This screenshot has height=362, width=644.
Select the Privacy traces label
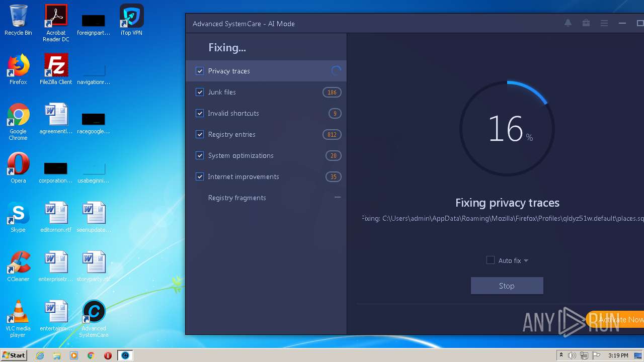(229, 71)
